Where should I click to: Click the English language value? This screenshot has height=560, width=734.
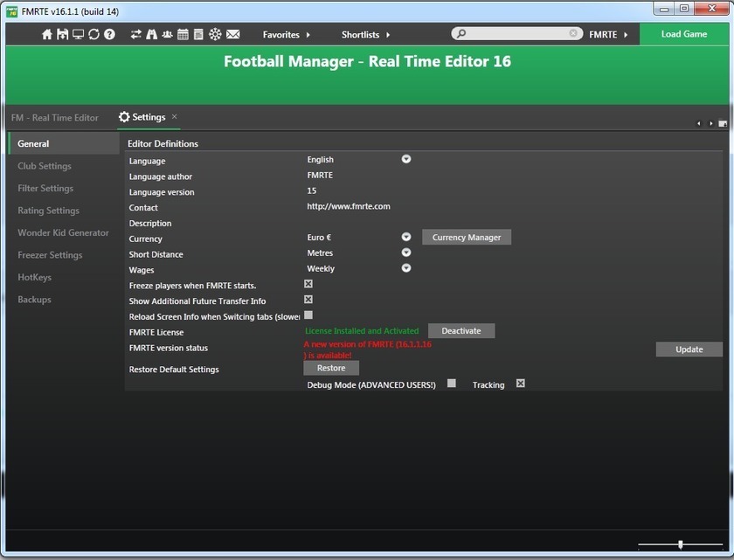pyautogui.click(x=320, y=160)
